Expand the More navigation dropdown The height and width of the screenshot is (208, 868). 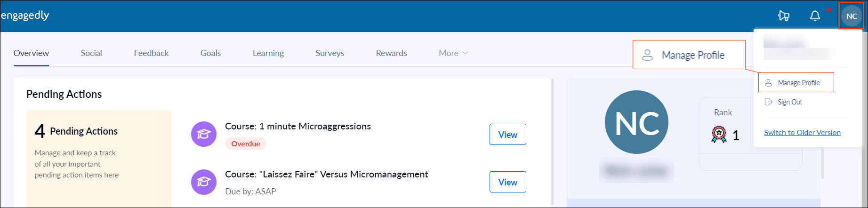(x=453, y=53)
